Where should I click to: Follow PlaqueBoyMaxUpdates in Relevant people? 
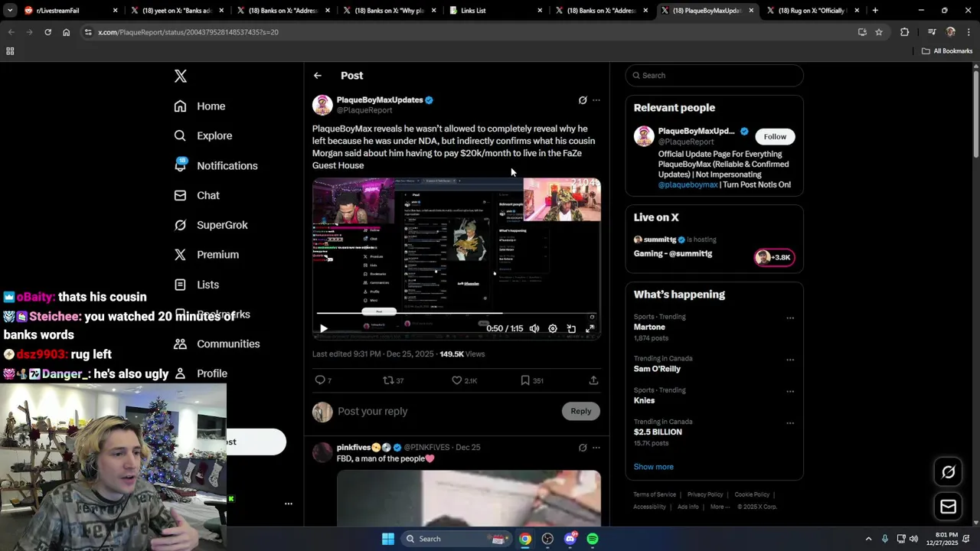tap(775, 136)
